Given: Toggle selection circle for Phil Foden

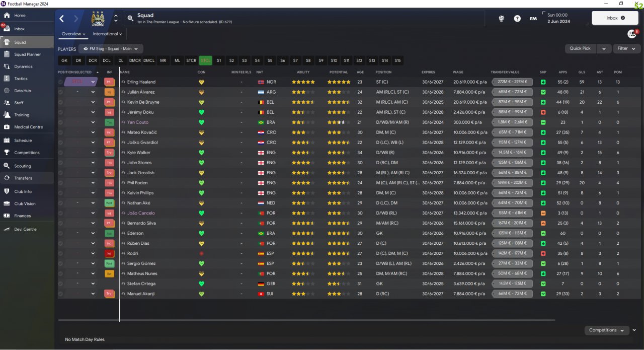Looking at the screenshot, I should coord(60,183).
